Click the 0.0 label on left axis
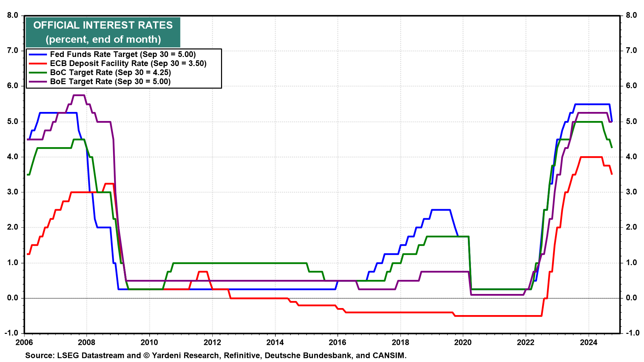 point(12,298)
